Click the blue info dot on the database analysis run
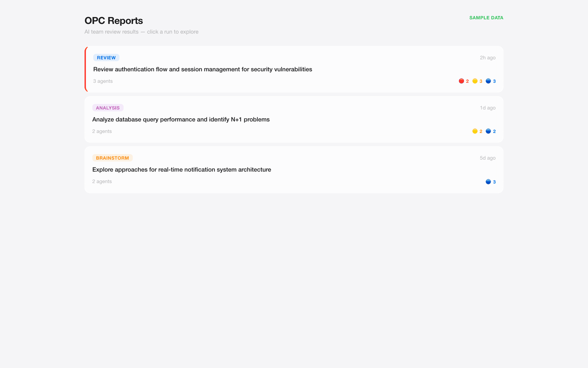Screen dimensions: 588x368 coord(488,131)
